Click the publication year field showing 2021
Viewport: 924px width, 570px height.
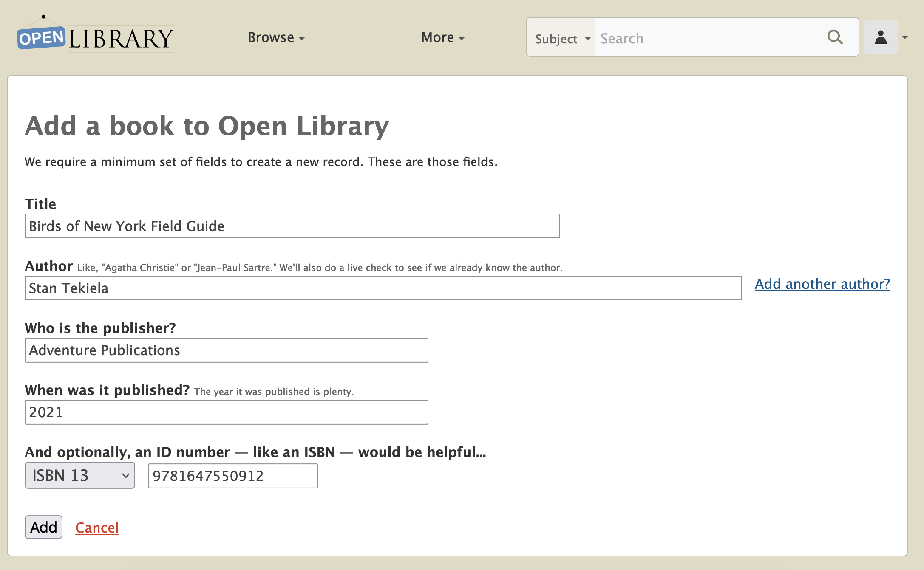[x=226, y=412]
